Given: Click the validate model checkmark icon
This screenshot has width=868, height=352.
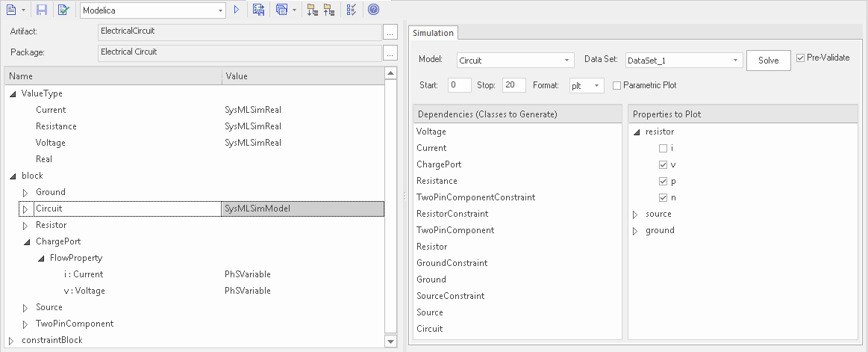Looking at the screenshot, I should [63, 10].
